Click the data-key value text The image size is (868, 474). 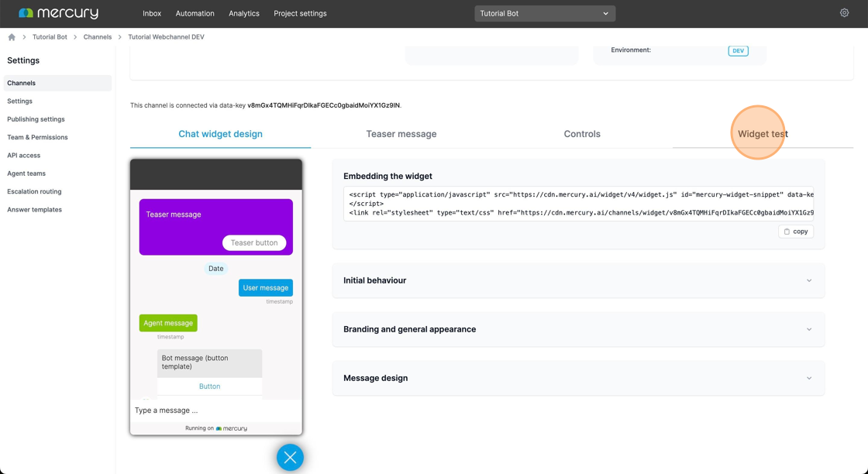tap(323, 105)
